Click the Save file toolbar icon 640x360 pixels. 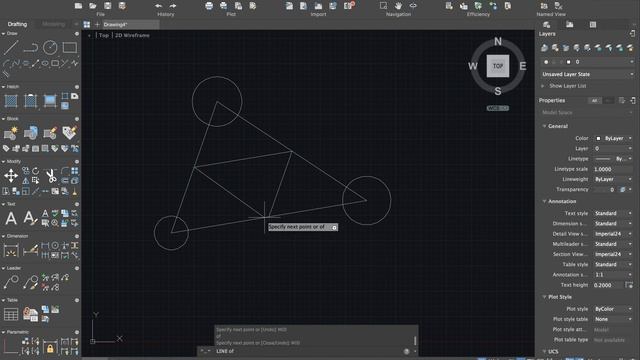pyautogui.click(x=108, y=6)
